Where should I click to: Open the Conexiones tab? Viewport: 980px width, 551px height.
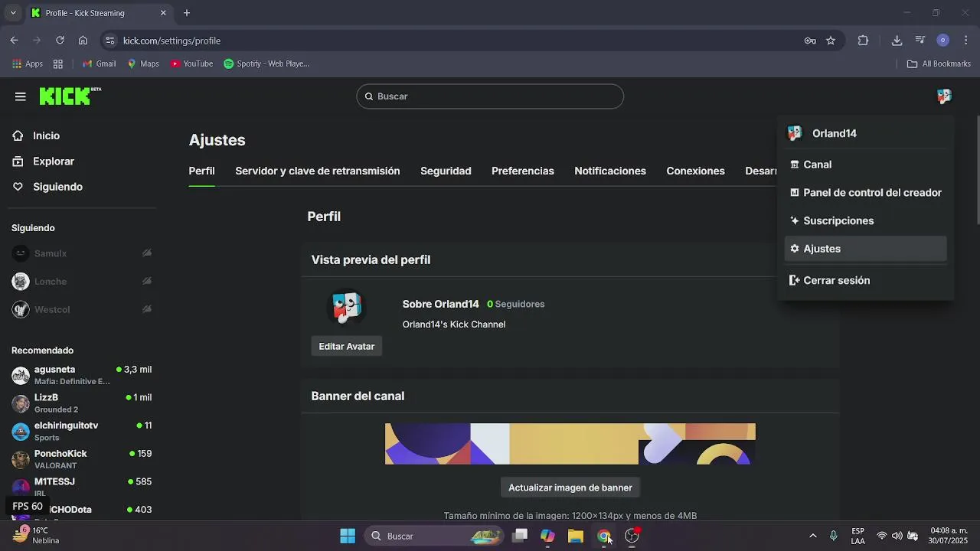tap(695, 171)
